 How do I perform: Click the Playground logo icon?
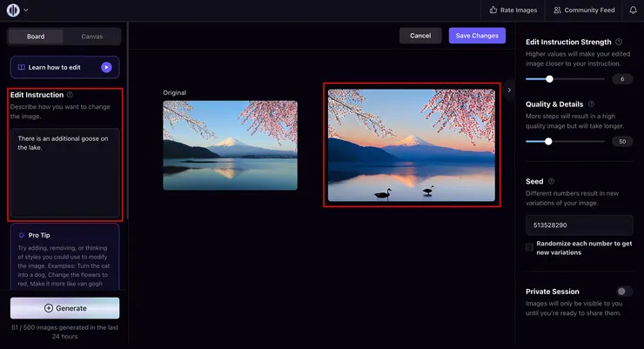13,10
